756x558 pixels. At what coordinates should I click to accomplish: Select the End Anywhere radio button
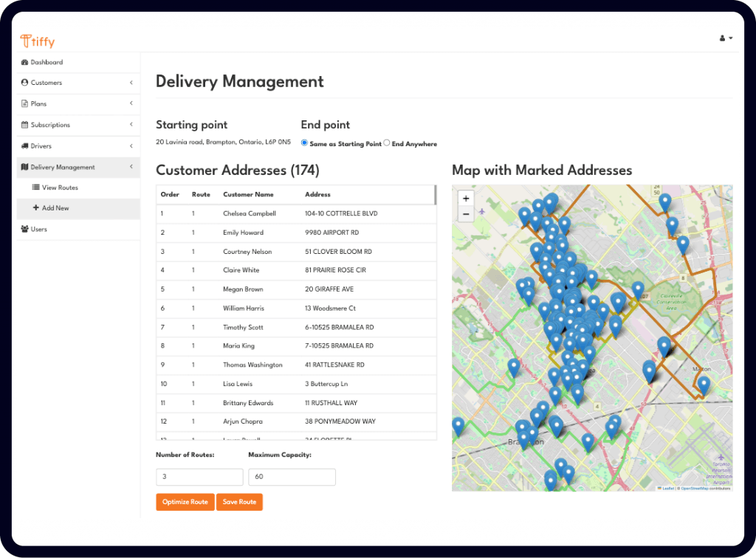[x=387, y=143]
